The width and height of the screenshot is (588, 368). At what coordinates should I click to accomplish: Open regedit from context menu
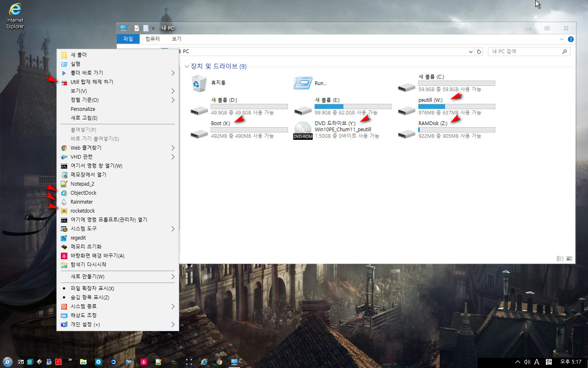pyautogui.click(x=118, y=238)
